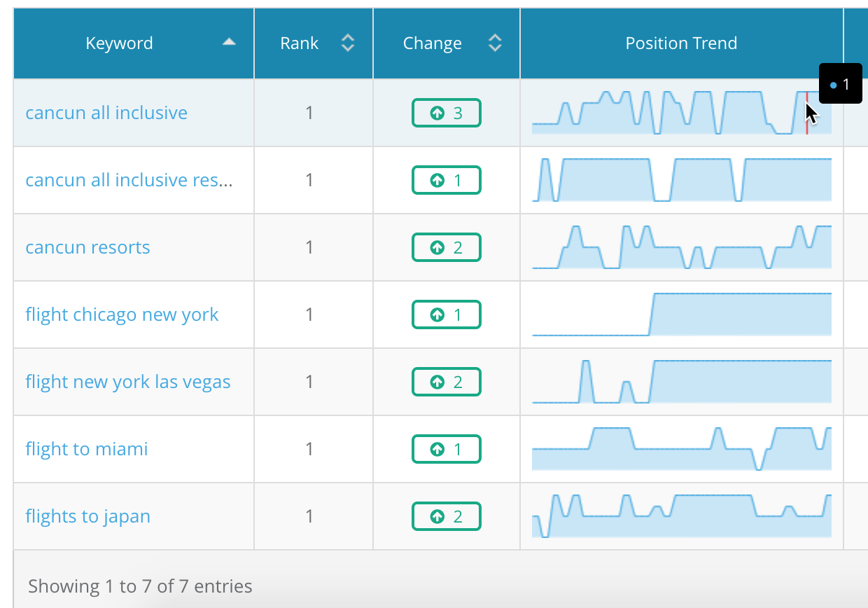Screen dimensions: 868x608
Task: Open the 'cancun all inclusive res...' keyword link
Action: tap(129, 180)
